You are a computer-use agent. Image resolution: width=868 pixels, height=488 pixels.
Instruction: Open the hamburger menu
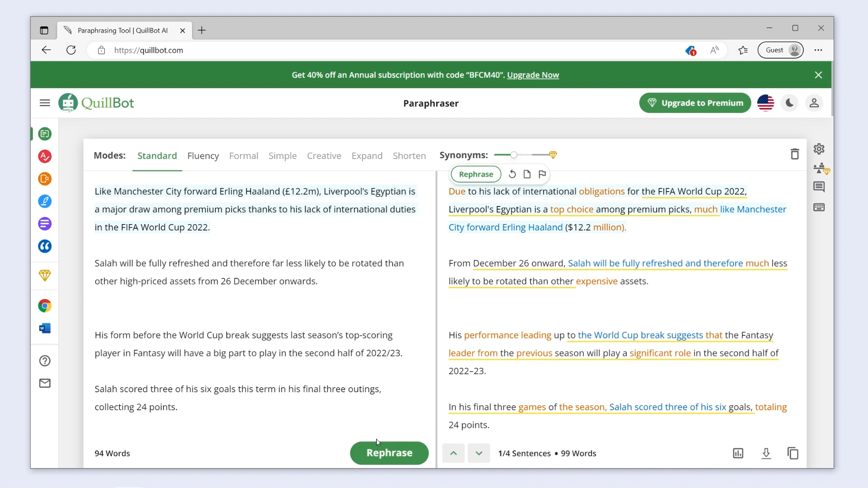coord(45,103)
